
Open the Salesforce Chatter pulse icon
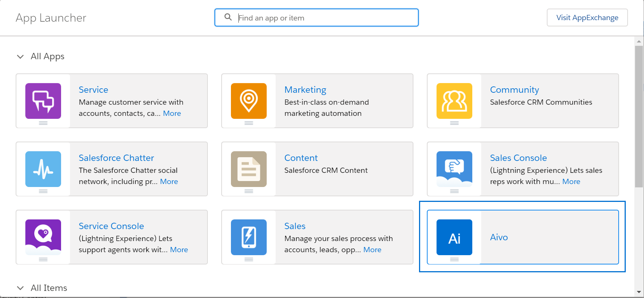pos(43,169)
